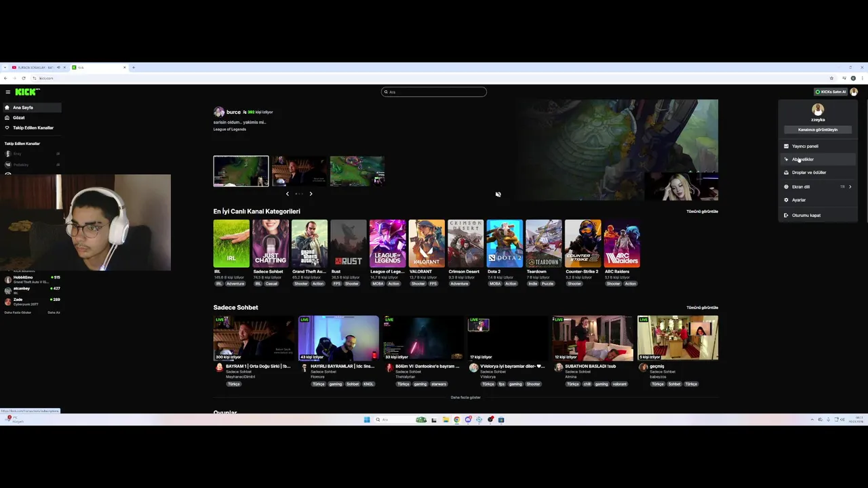Click the profile avatar in the top bar
Viewport: 868px width, 488px height.
point(854,91)
